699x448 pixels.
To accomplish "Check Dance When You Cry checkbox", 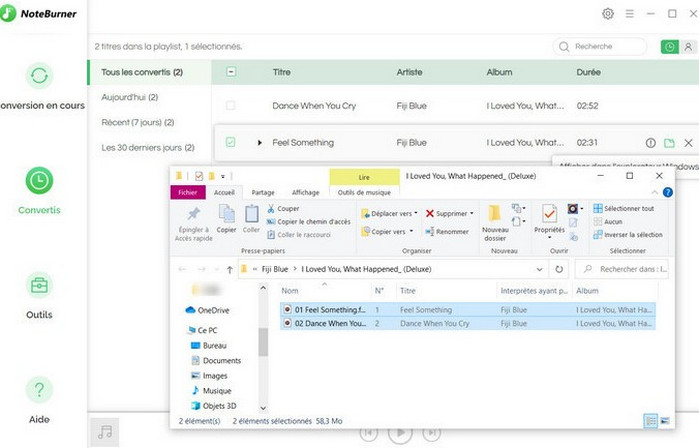I will pyautogui.click(x=230, y=106).
